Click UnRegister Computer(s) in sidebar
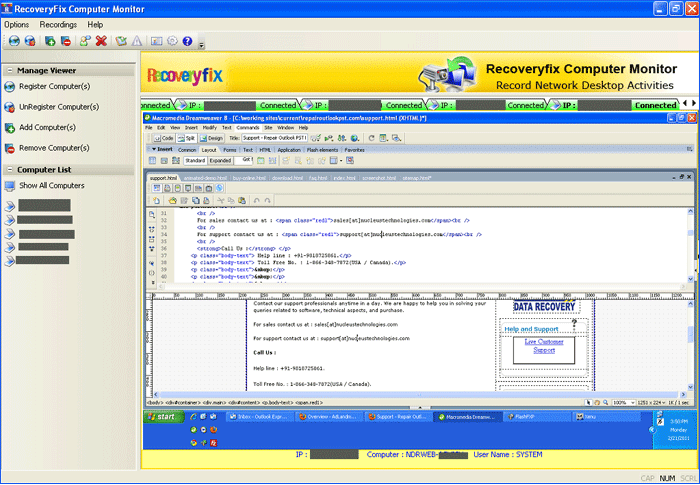The height and width of the screenshot is (485, 700). coord(52,107)
